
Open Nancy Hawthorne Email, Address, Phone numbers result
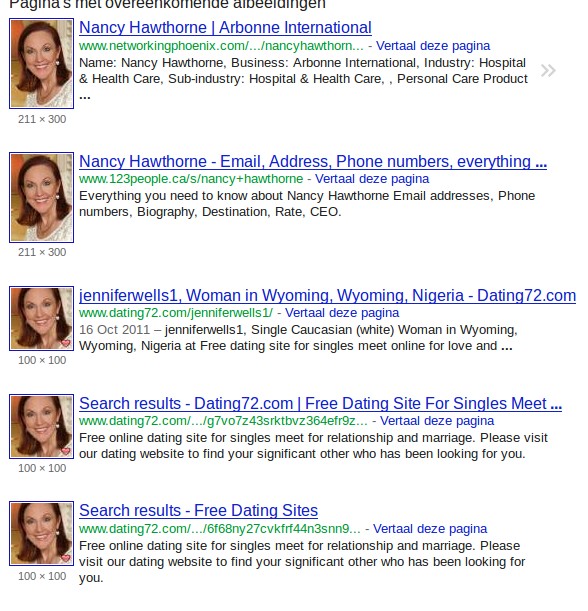(x=313, y=162)
